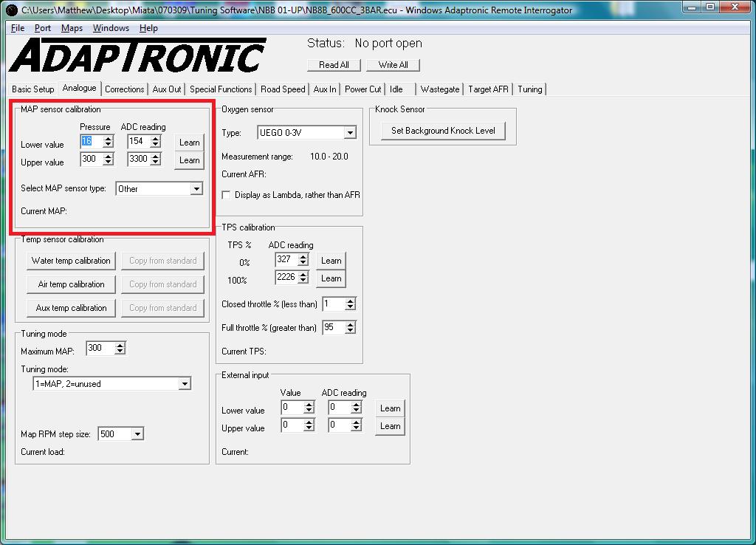756x545 pixels.
Task: Click MAP lower value Pressure field
Action: (92, 141)
